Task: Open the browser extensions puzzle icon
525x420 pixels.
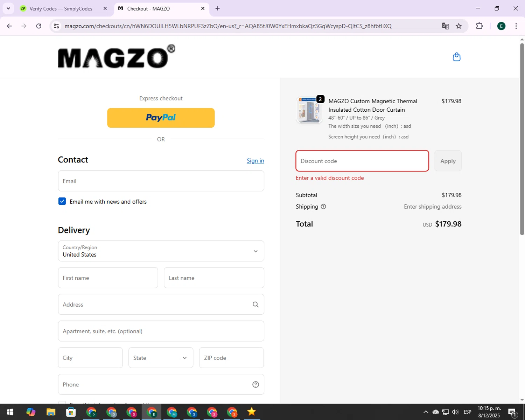Action: click(479, 26)
